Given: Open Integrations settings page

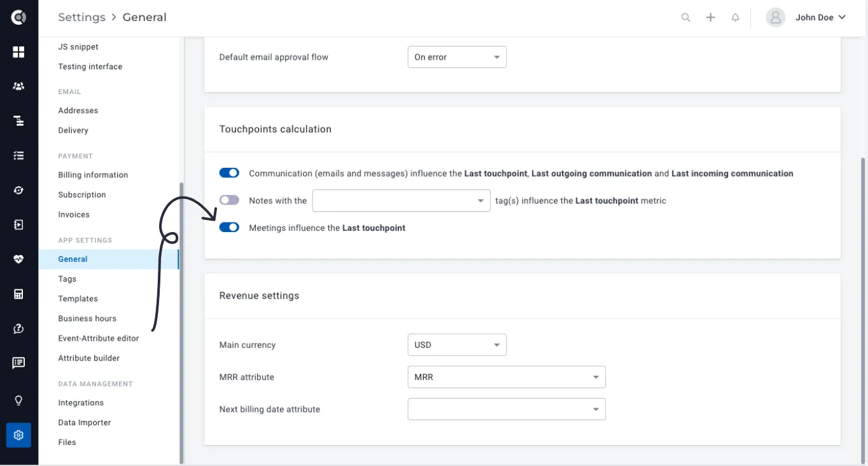Looking at the screenshot, I should pos(81,403).
